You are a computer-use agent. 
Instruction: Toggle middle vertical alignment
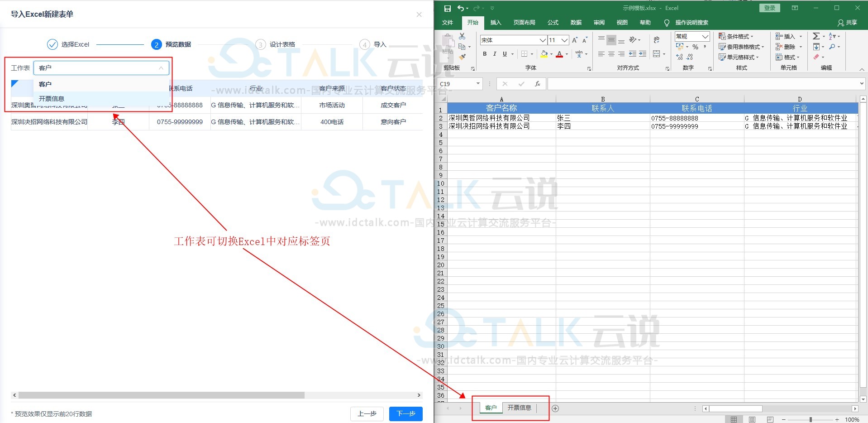tap(611, 40)
